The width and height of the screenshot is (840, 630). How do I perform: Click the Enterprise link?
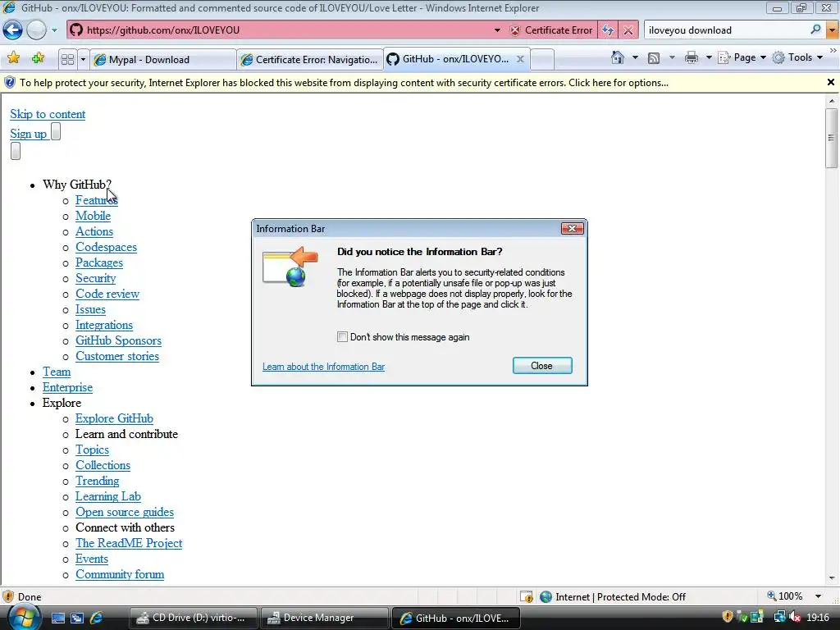pyautogui.click(x=67, y=387)
